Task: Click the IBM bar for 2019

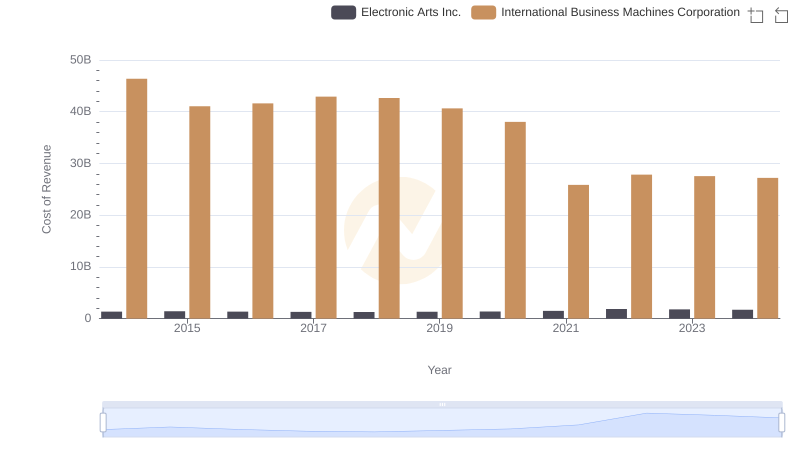Action: (x=452, y=213)
